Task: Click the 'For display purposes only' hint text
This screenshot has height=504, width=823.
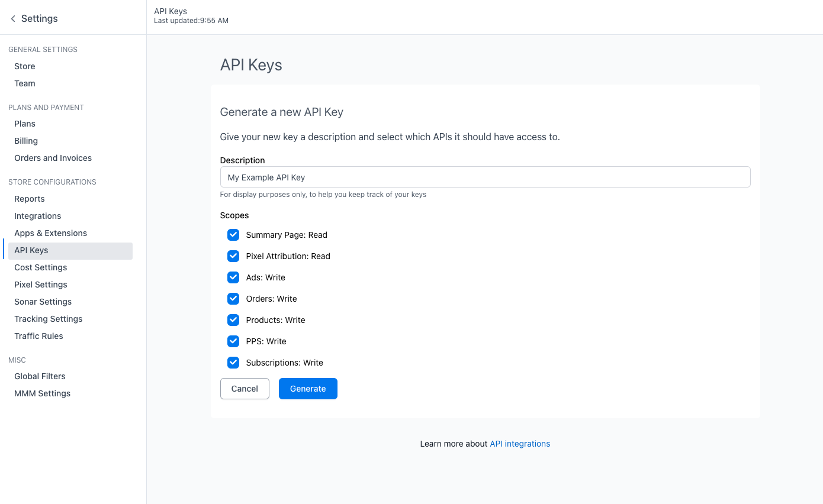Action: (323, 195)
